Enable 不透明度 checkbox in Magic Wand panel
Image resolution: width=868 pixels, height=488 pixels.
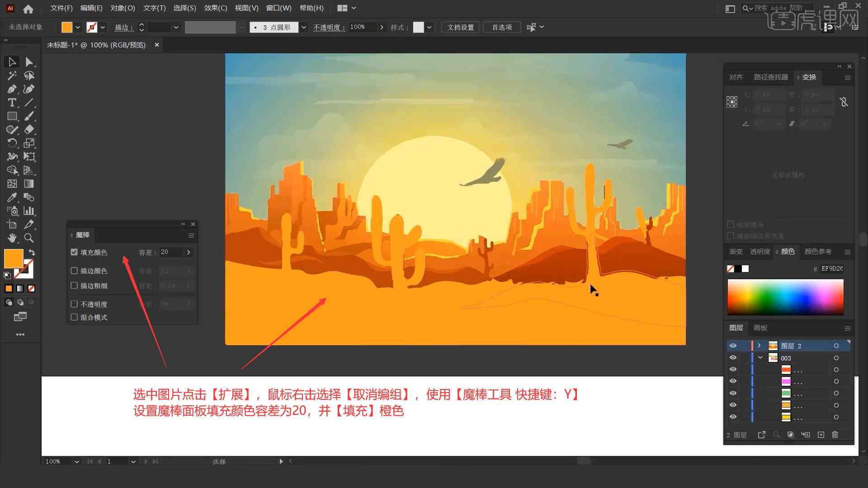tap(74, 304)
